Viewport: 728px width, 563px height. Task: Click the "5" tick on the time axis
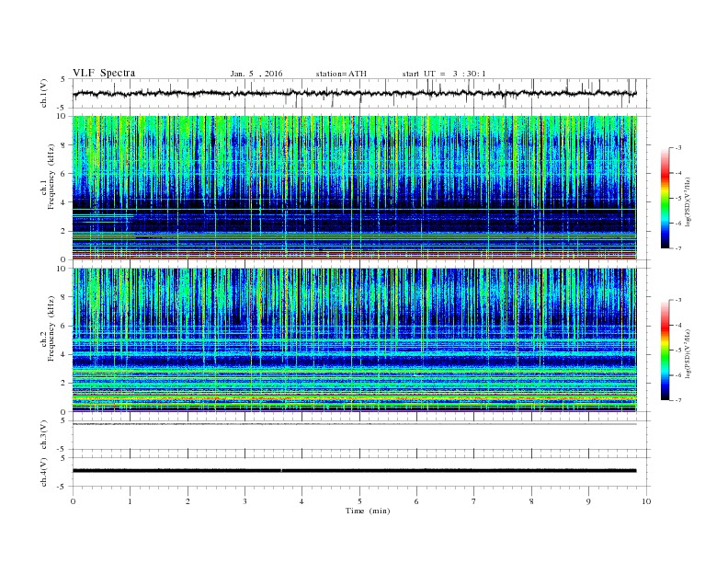(x=359, y=501)
